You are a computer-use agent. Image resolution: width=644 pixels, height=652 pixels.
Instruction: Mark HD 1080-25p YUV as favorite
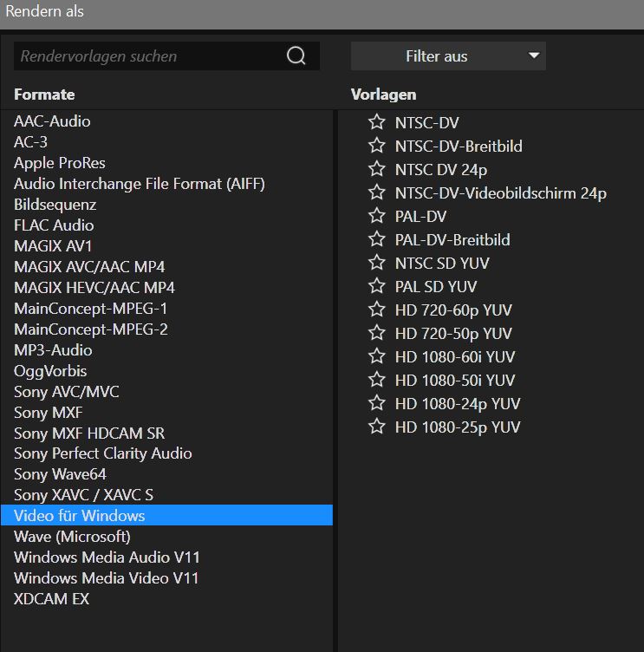376,427
